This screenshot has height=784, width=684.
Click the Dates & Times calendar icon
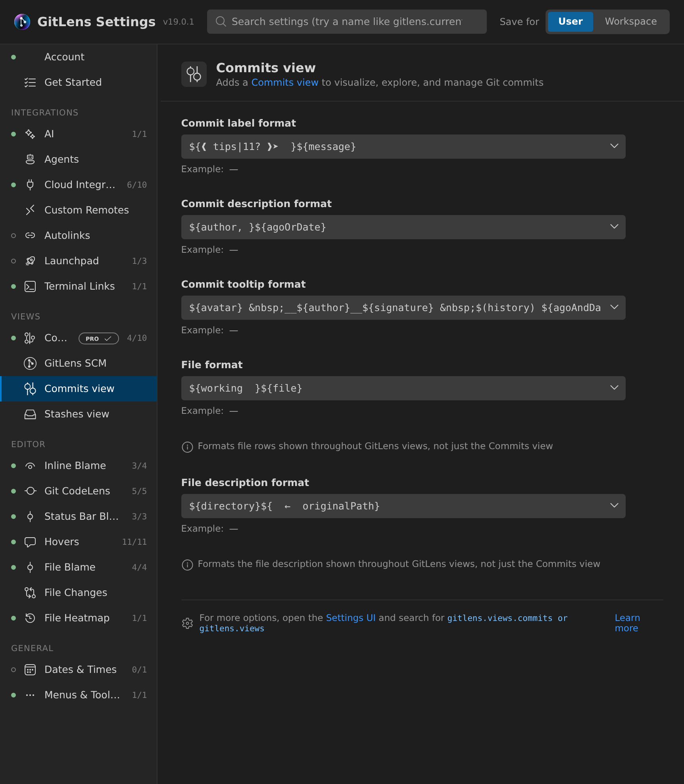click(x=30, y=669)
